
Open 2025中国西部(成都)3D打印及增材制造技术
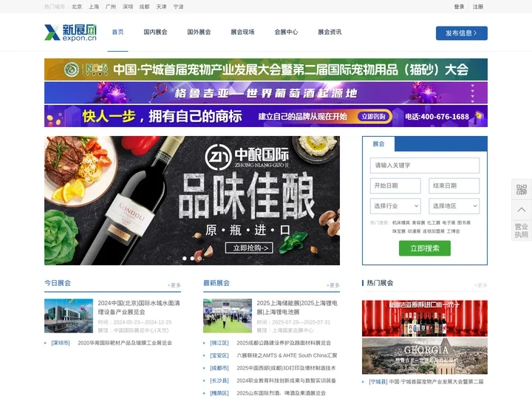point(286,368)
